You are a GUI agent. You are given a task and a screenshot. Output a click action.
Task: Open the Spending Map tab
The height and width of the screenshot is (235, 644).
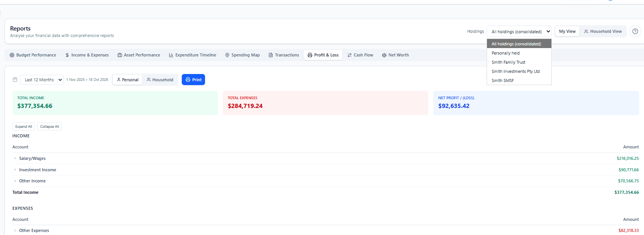[x=242, y=55]
